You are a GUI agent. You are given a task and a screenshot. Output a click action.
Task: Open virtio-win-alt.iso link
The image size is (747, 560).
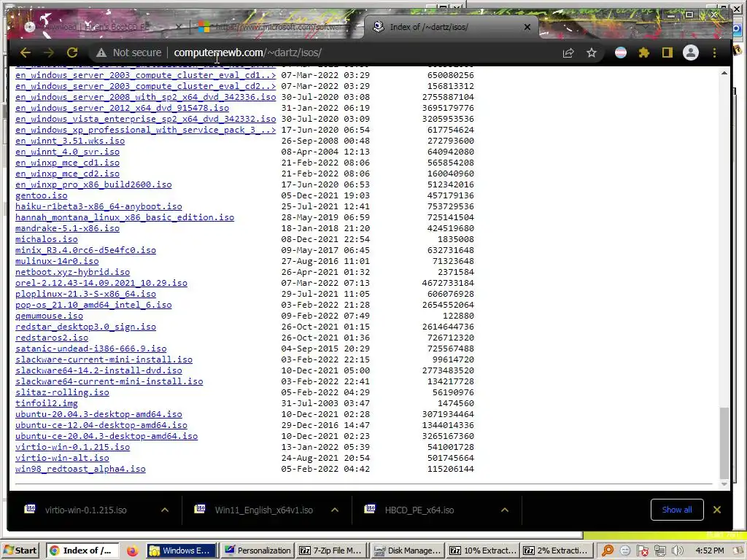point(62,459)
